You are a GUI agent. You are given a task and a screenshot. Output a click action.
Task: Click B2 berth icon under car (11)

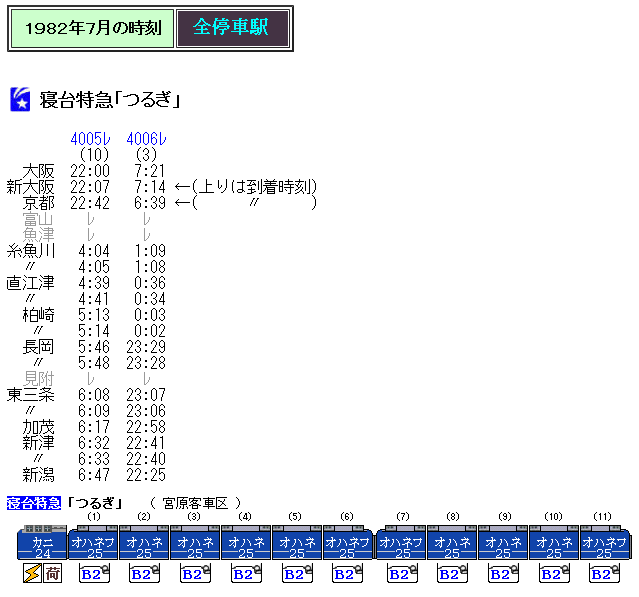pyautogui.click(x=604, y=573)
